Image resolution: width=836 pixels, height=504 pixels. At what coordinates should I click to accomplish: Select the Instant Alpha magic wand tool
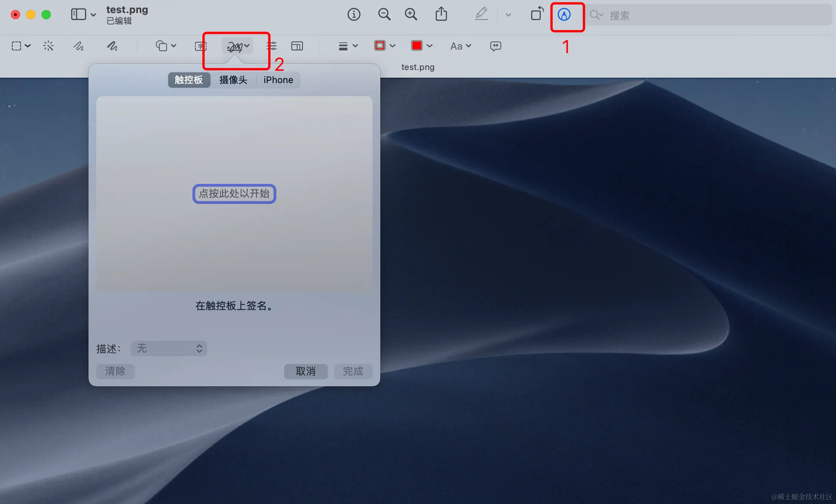click(48, 46)
